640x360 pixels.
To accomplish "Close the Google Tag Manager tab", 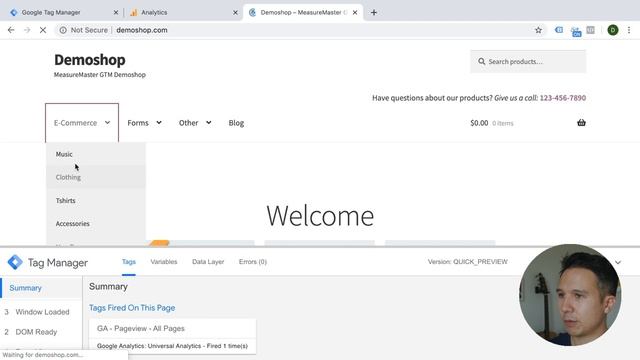I will click(116, 12).
